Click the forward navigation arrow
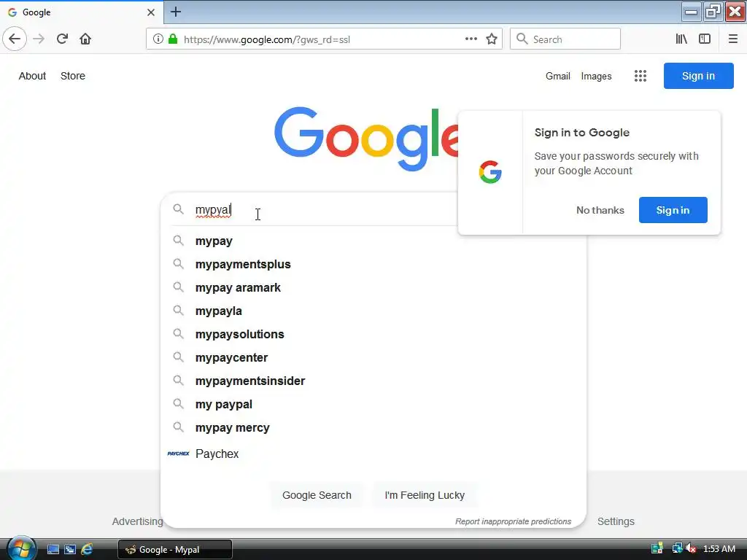 39,39
